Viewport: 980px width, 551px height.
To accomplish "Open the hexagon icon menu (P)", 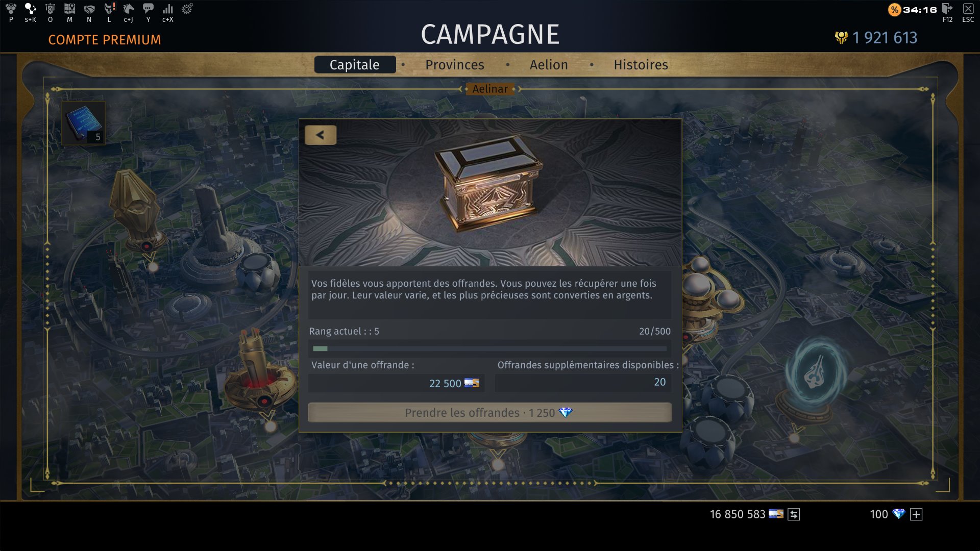I will coord(11,9).
